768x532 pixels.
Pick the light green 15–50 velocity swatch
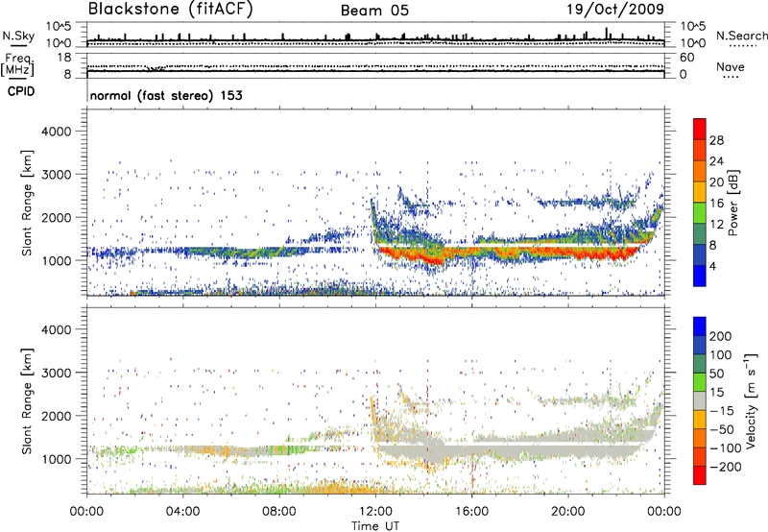point(700,382)
